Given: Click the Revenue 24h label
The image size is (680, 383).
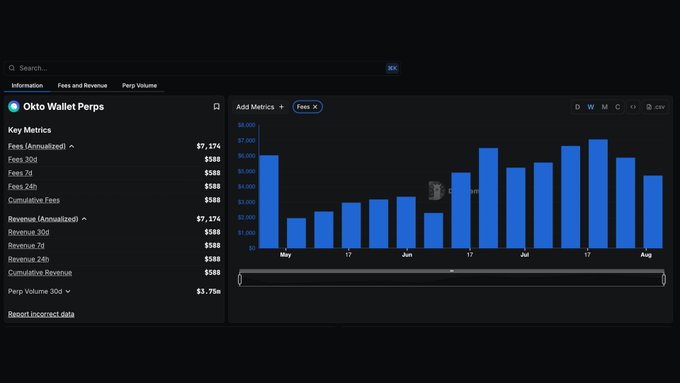Looking at the screenshot, I should (29, 259).
